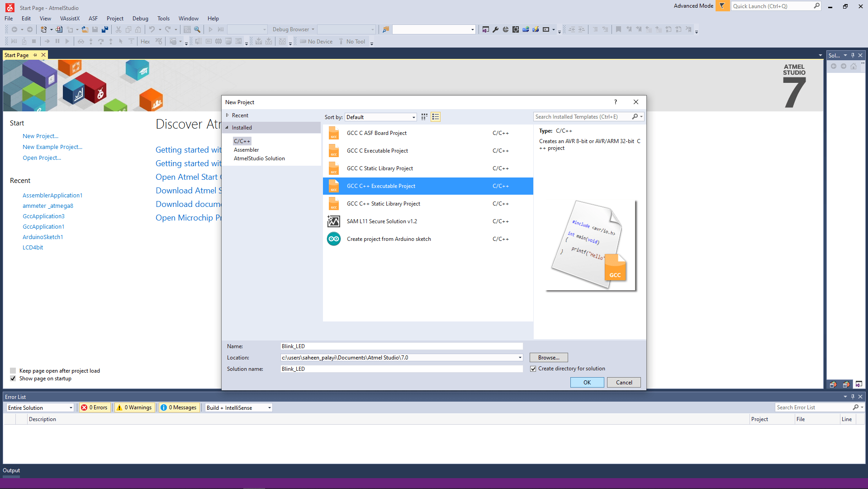Click OK to create the project
868x489 pixels.
point(587,383)
